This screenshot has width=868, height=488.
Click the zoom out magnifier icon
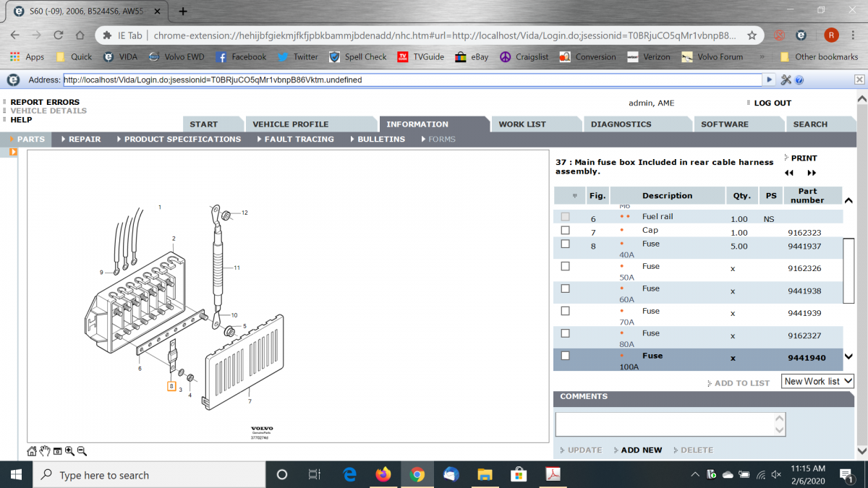click(82, 451)
